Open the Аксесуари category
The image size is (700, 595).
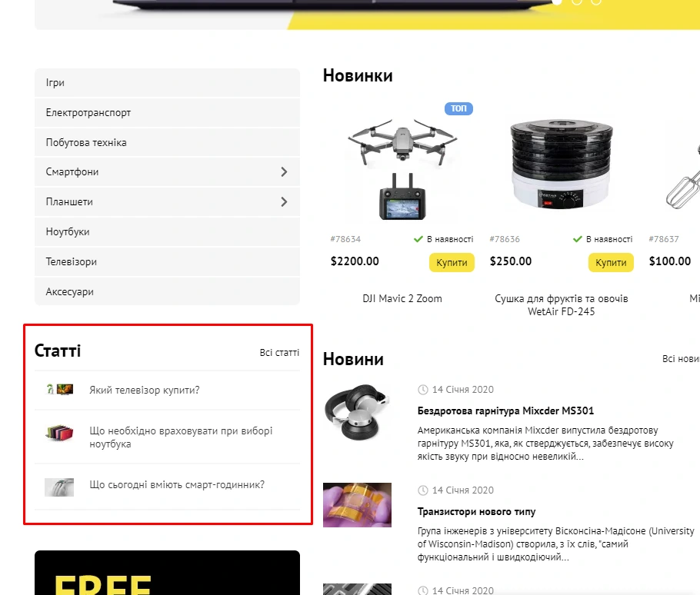pyautogui.click(x=167, y=291)
